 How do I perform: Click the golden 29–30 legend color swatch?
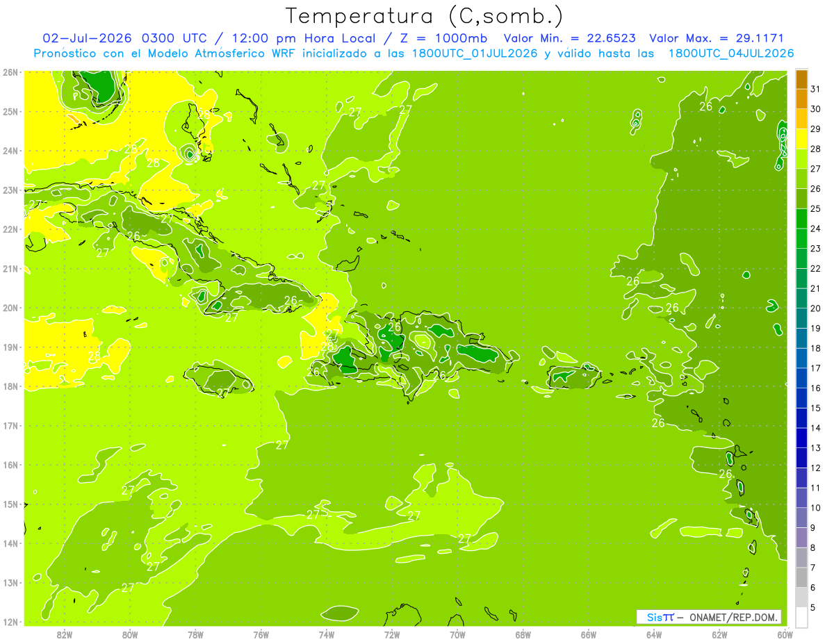click(801, 119)
